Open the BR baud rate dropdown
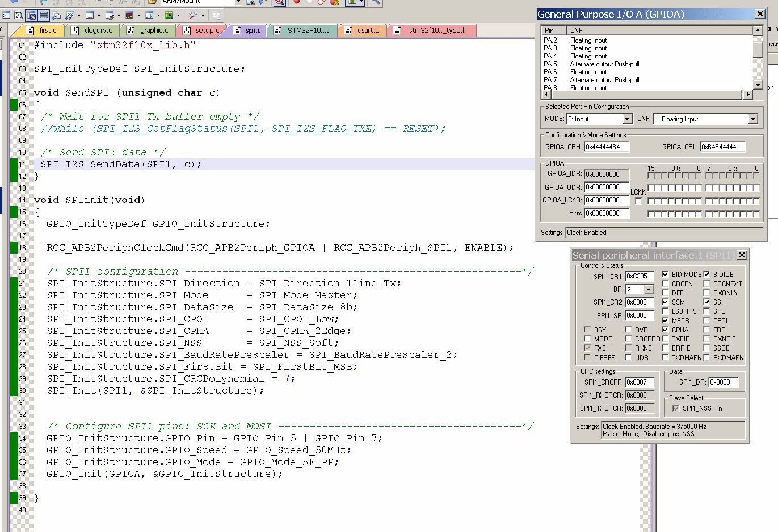Viewport: 778px width, 532px height. 649,290
